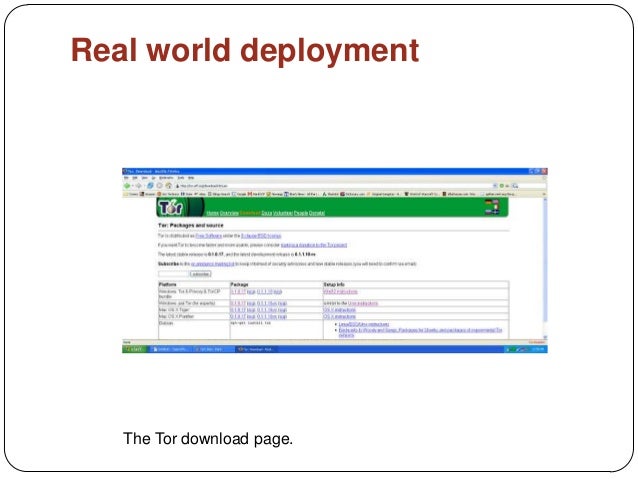
Task: Click the language flags on Tor header
Action: tap(492, 207)
